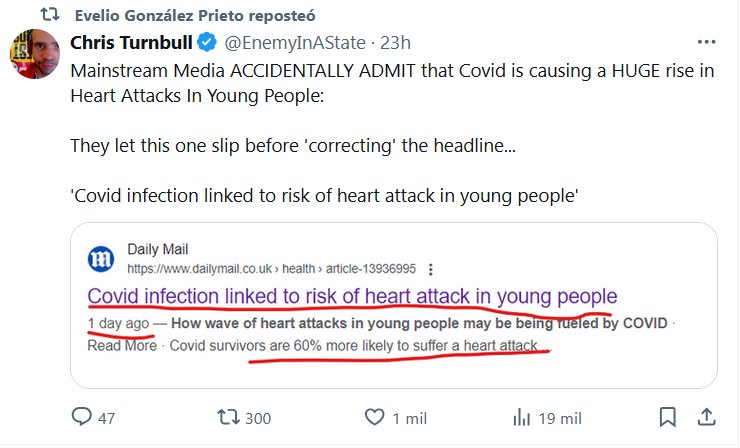The height and width of the screenshot is (448, 740).
Task: Click the blue verified badge
Action: [x=206, y=44]
